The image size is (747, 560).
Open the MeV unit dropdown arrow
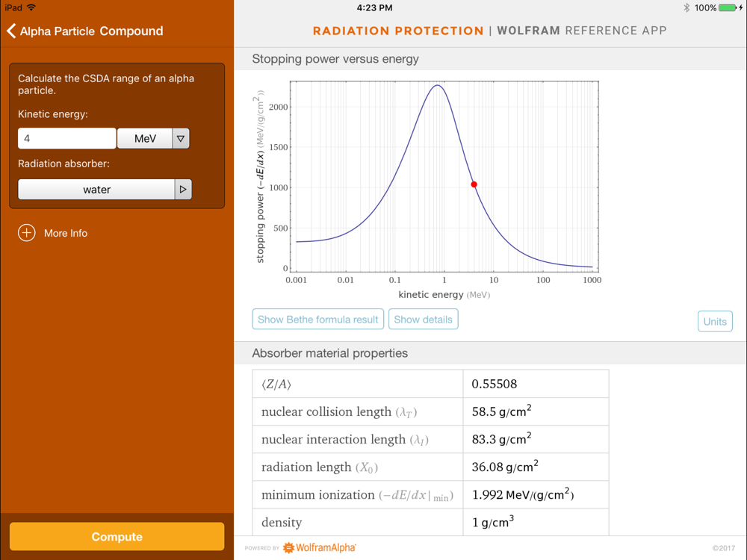181,139
